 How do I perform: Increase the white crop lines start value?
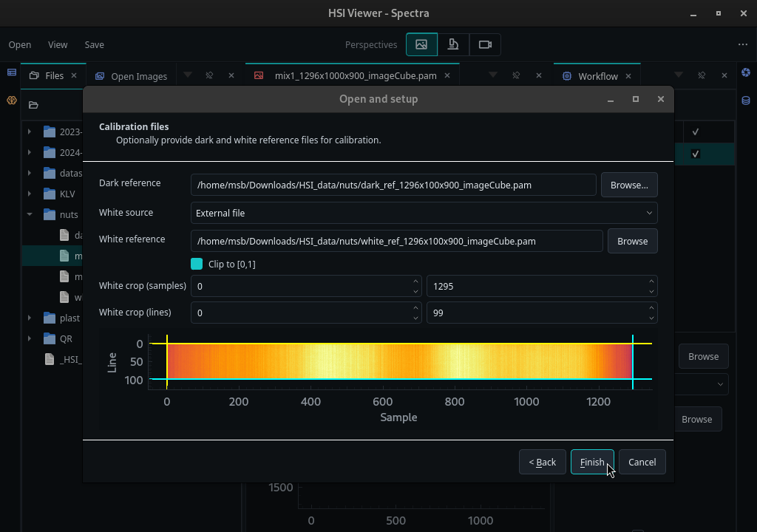pyautogui.click(x=415, y=307)
